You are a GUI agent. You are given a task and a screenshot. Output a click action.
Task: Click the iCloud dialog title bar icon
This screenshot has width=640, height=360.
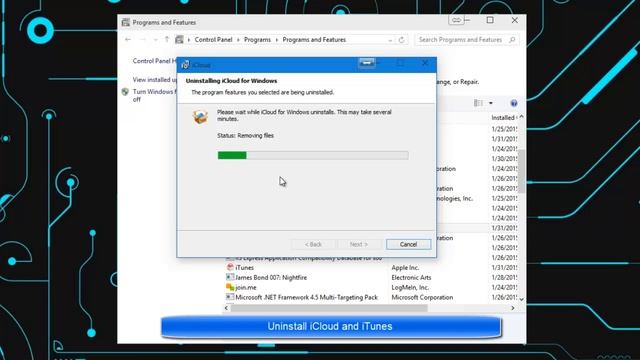coord(185,65)
